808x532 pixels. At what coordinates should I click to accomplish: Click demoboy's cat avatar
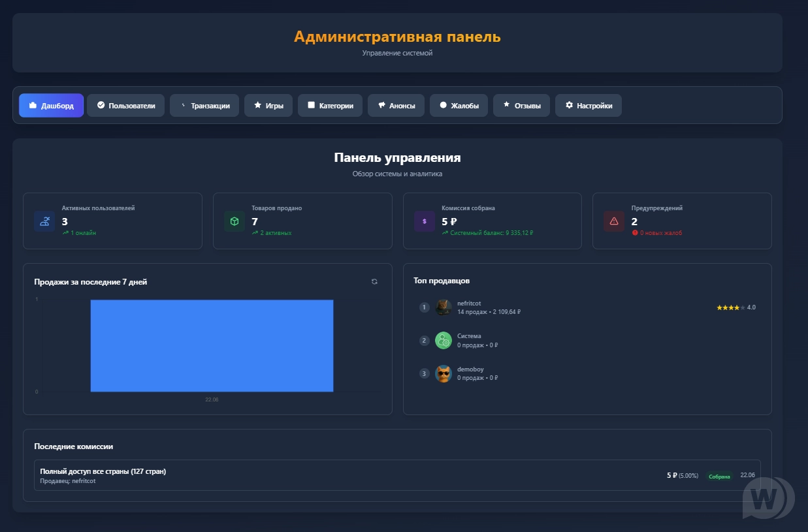click(444, 373)
